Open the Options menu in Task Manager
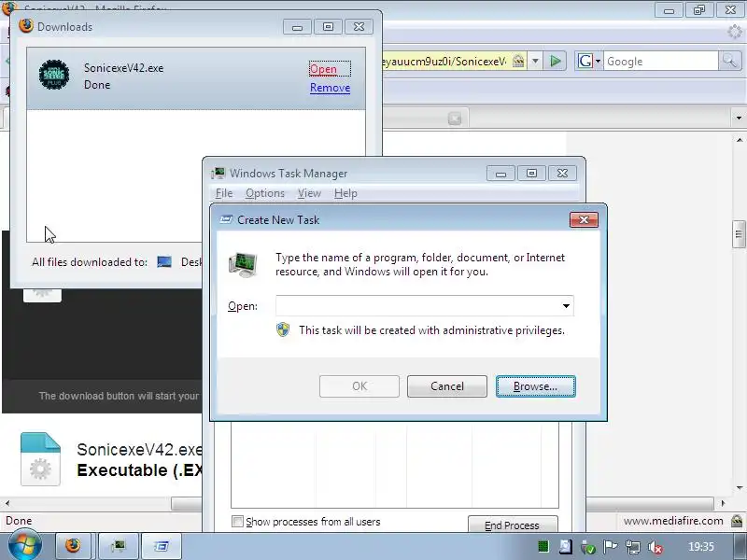The height and width of the screenshot is (560, 747). pos(265,193)
